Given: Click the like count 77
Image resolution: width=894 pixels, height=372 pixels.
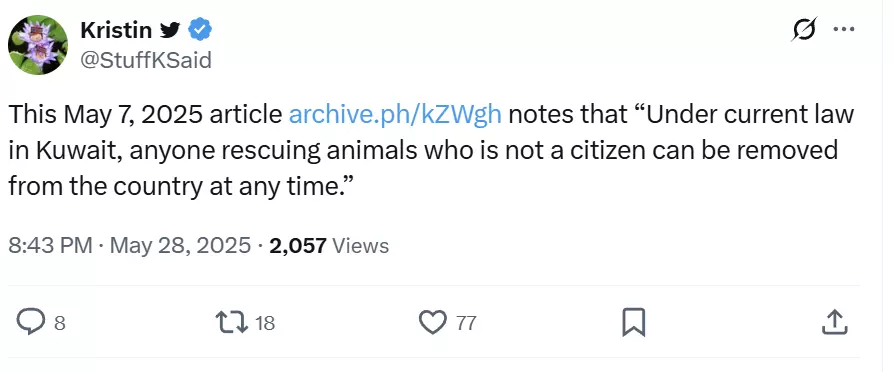Looking at the screenshot, I should tap(466, 324).
